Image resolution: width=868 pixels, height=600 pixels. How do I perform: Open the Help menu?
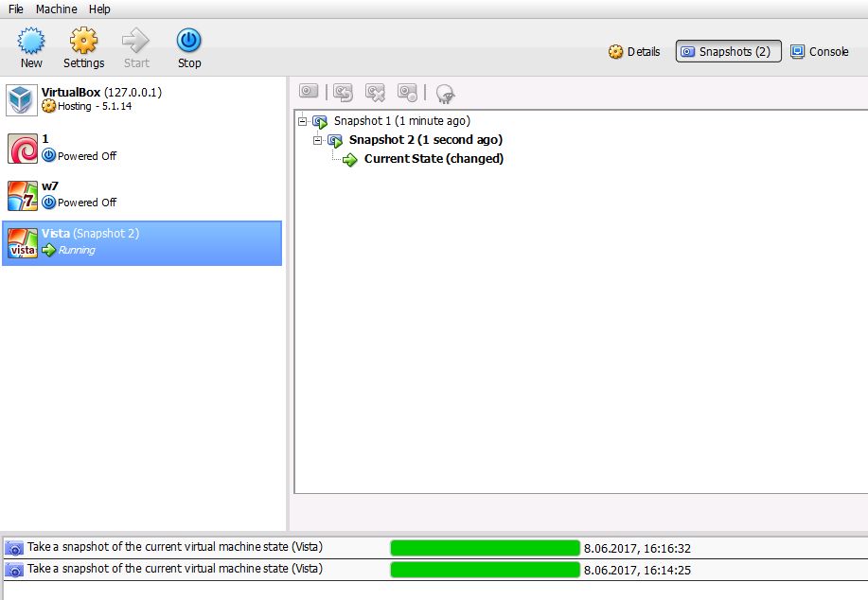point(99,9)
